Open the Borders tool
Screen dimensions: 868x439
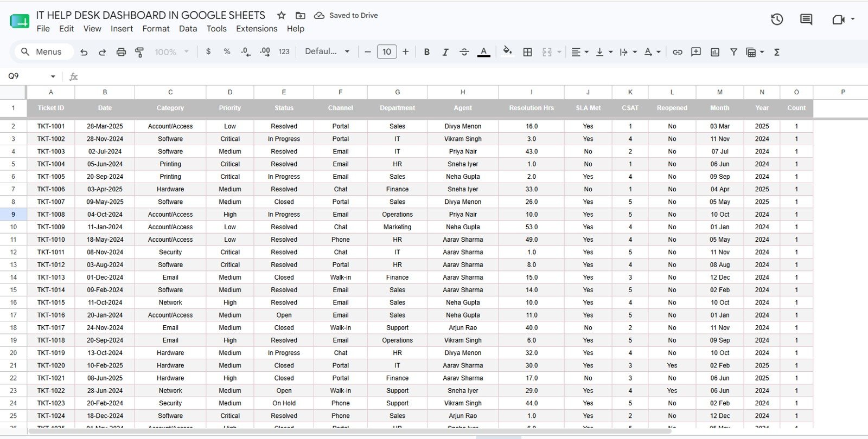pos(527,52)
